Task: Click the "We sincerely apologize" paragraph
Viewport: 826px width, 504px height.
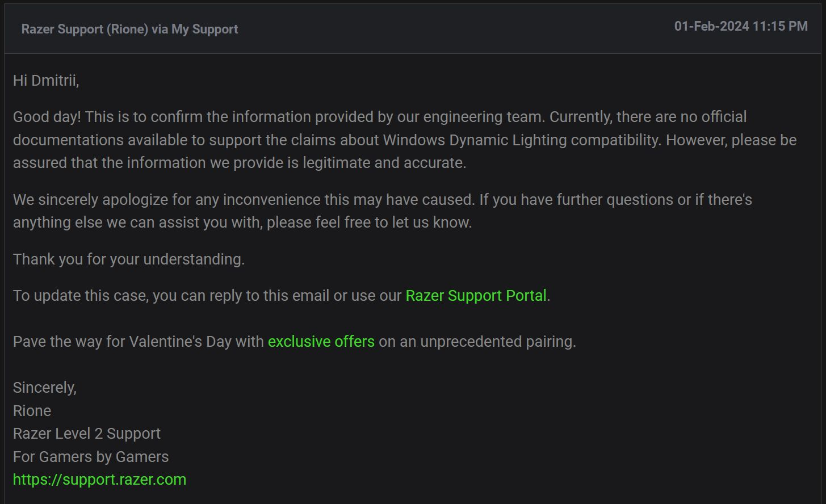Action: (x=383, y=211)
